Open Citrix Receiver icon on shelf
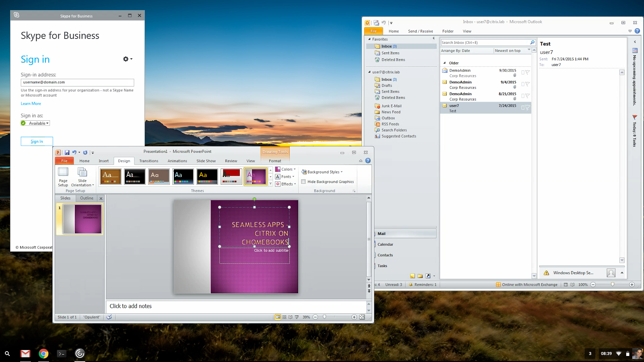The image size is (644, 362). click(80, 354)
